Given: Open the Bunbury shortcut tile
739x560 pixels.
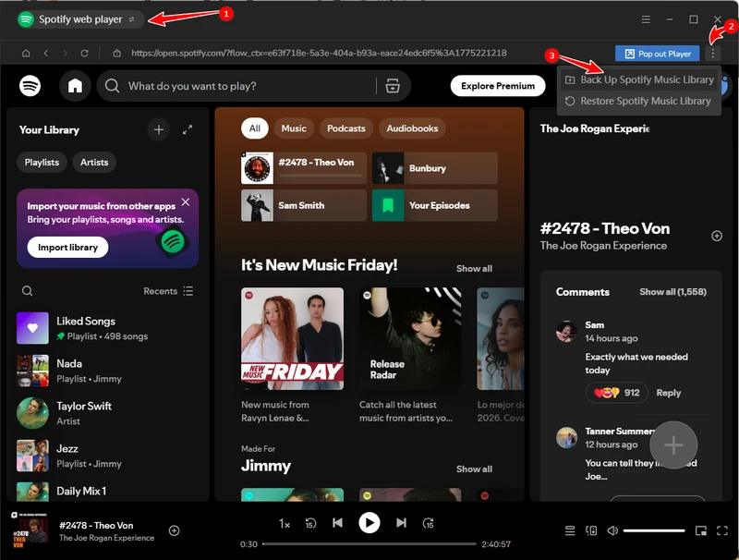Looking at the screenshot, I should [434, 168].
